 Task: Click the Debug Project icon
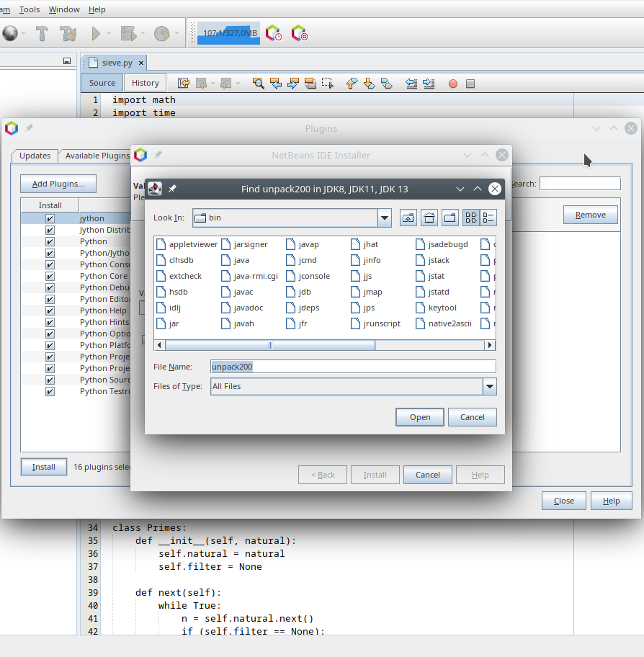pos(128,34)
